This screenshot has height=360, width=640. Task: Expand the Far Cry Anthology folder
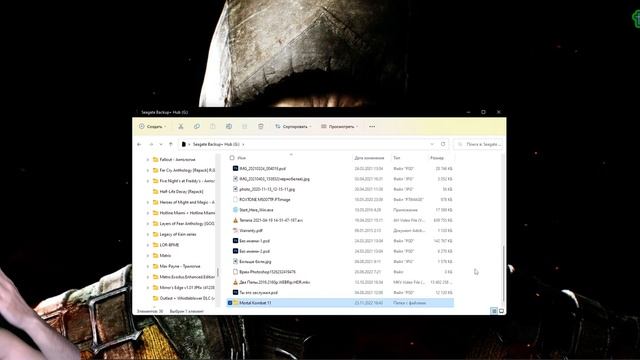pyautogui.click(x=148, y=170)
